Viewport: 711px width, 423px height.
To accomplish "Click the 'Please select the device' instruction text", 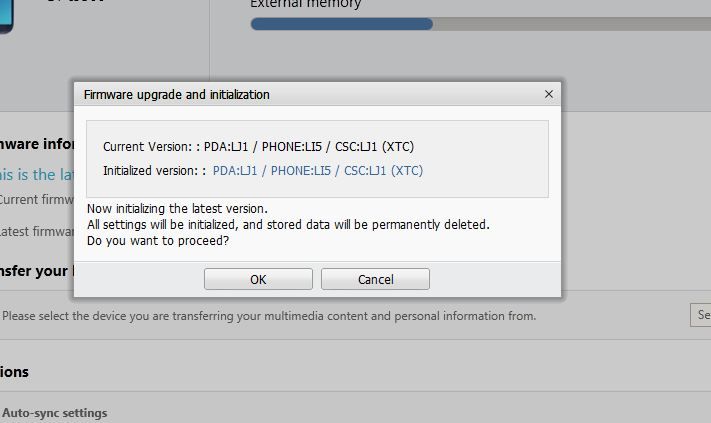I will click(x=269, y=316).
